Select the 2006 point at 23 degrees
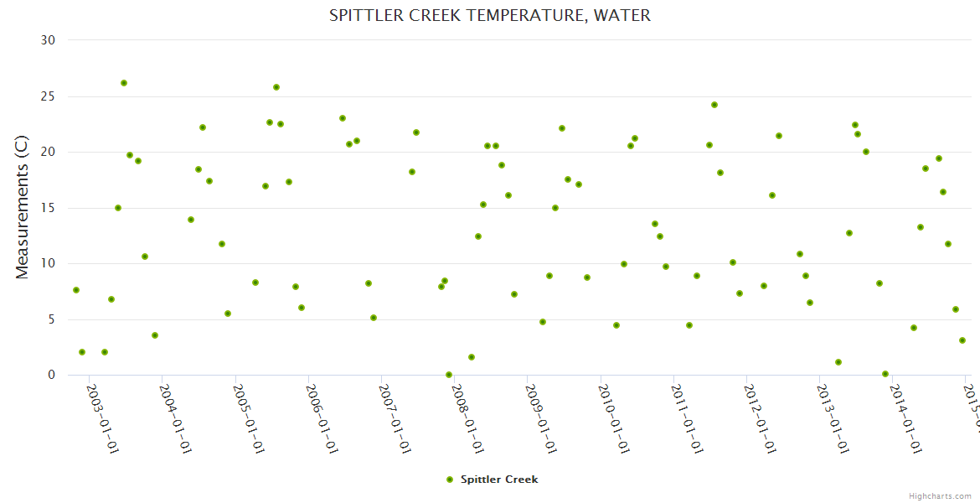Viewport: 980px width, 503px height. coord(343,118)
